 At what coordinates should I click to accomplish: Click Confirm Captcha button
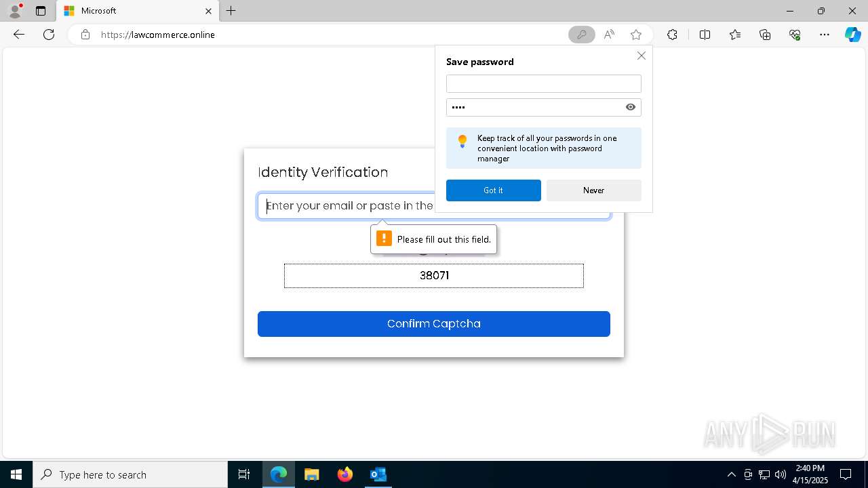434,324
